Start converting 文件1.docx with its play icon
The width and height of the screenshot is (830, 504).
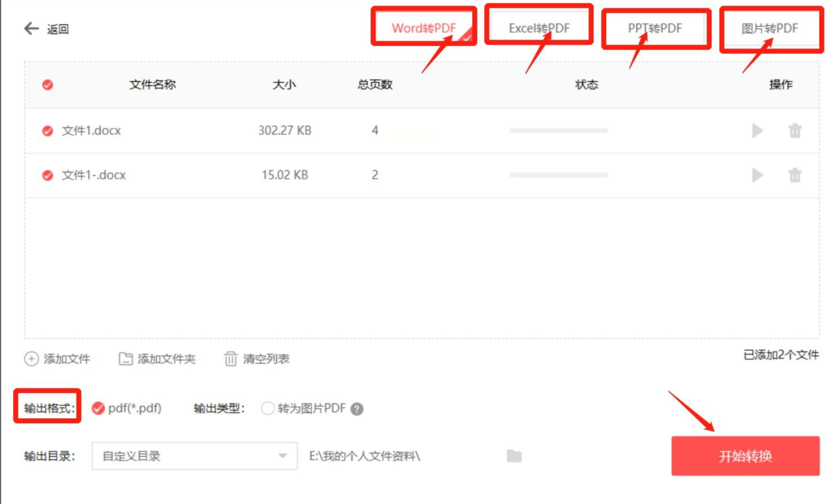pyautogui.click(x=757, y=131)
